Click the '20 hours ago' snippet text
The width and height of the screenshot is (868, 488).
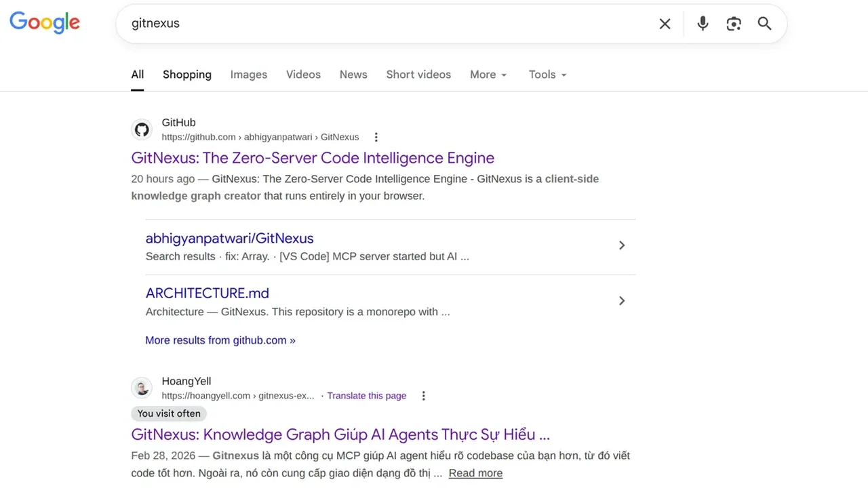(163, 179)
